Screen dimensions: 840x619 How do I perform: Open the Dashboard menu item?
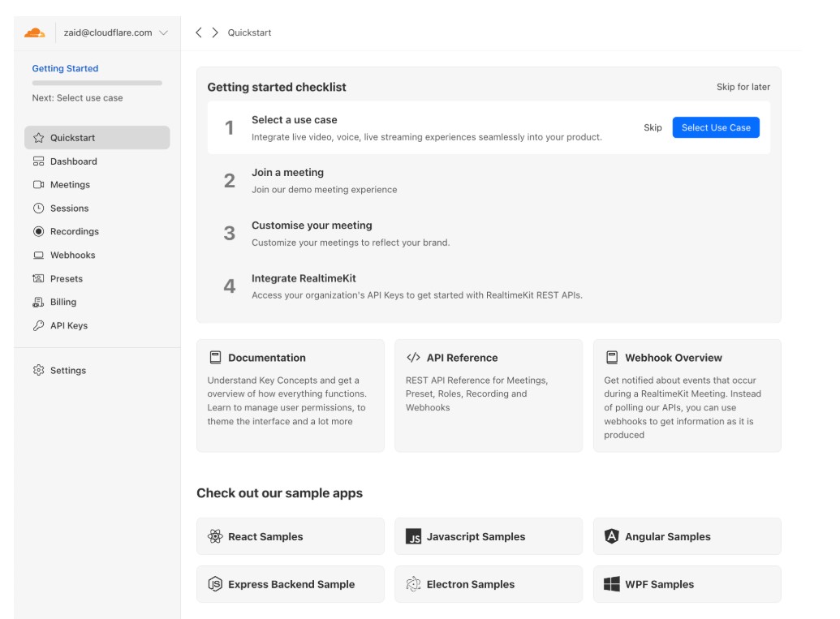(x=73, y=161)
